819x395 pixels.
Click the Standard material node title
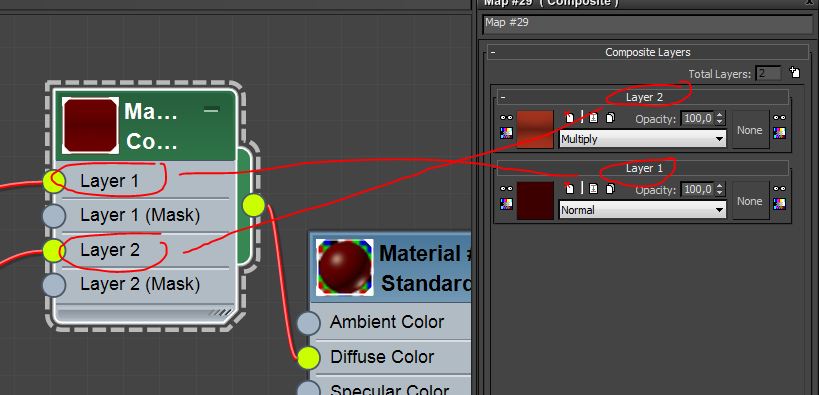(x=425, y=268)
